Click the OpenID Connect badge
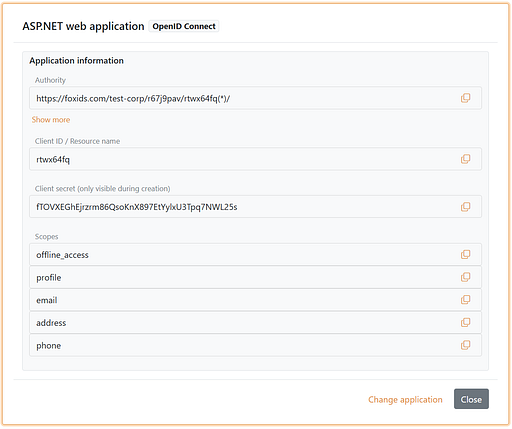Screen dimensions: 512x429 [x=184, y=26]
